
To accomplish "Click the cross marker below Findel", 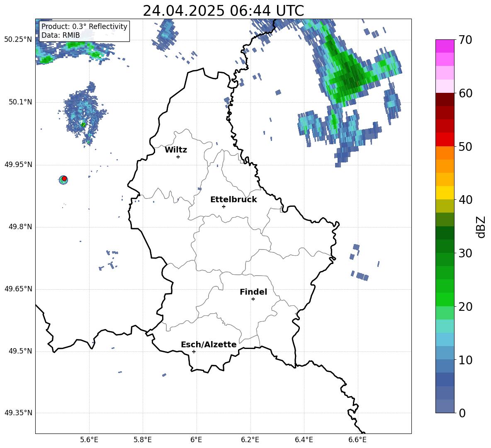I will coord(253,299).
